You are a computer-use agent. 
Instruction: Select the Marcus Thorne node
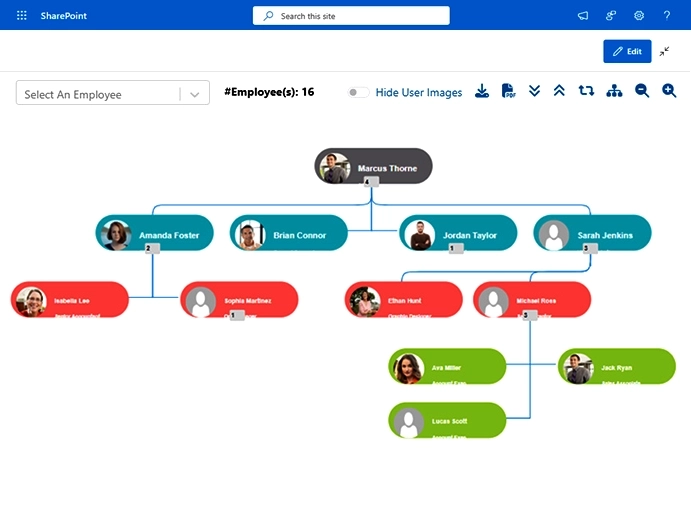point(373,166)
